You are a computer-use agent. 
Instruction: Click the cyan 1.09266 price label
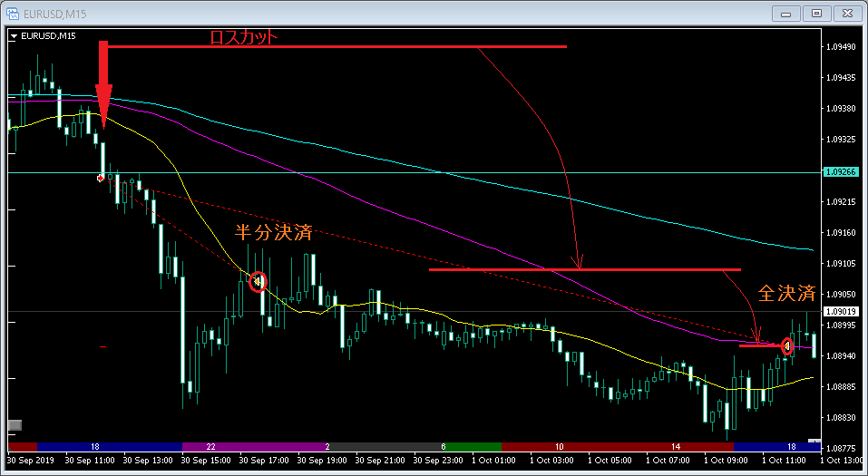coord(842,172)
